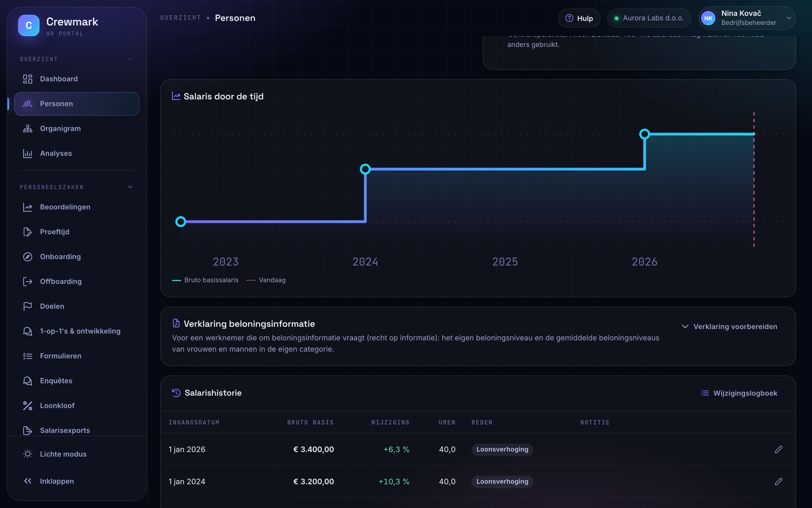Click the Salarisexports icon

click(27, 431)
